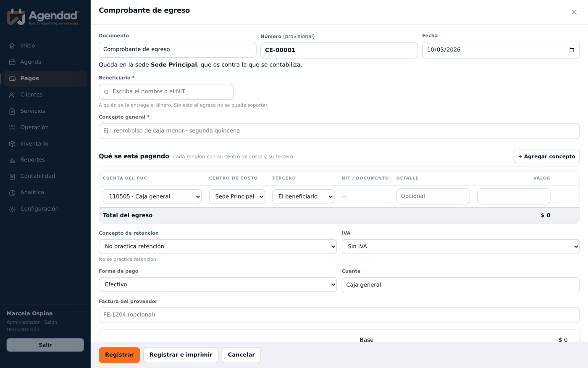This screenshot has width=588, height=368.
Task: Click the Reportes bar chart icon
Action: click(12, 160)
